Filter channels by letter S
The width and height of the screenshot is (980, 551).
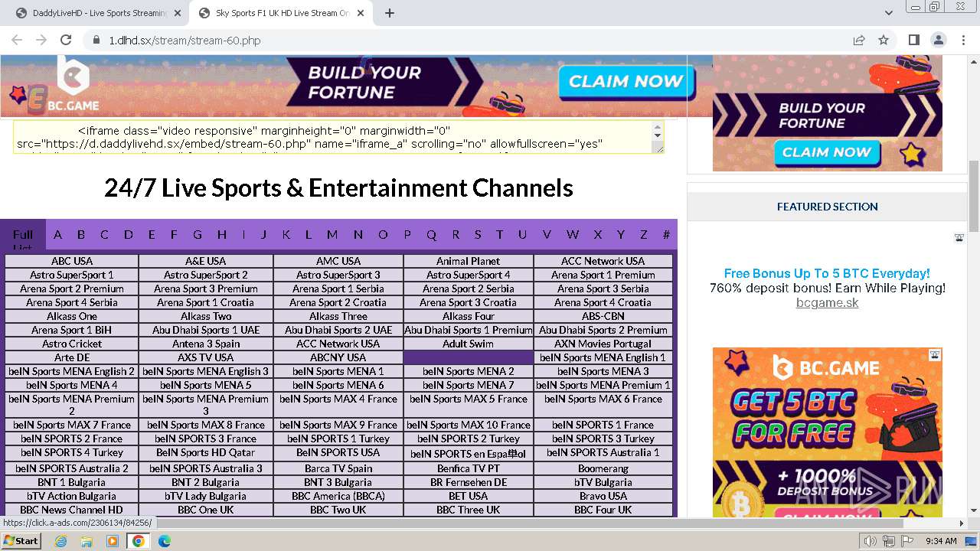tap(478, 234)
